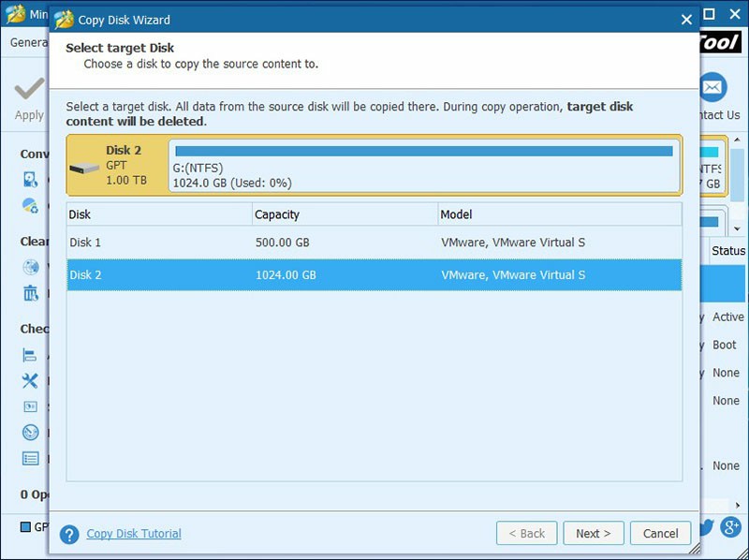Click first icon under Convert Disk section
This screenshot has width=749, height=560.
30,180
